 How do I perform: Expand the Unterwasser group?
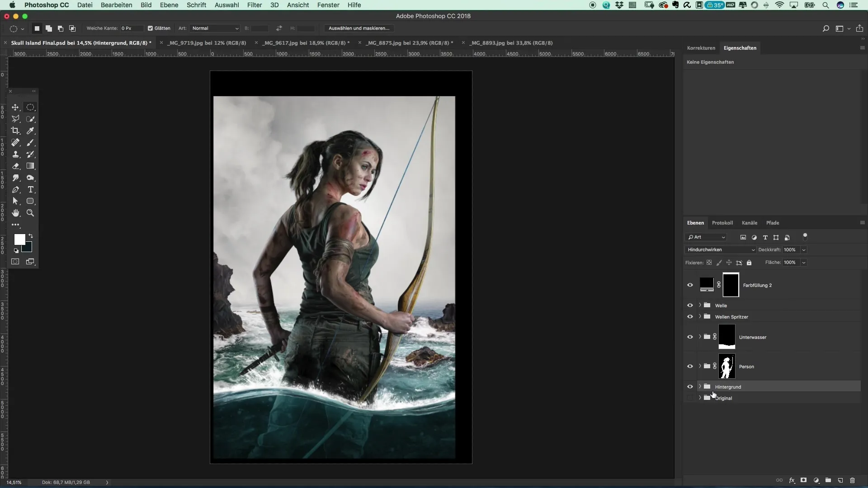click(700, 337)
